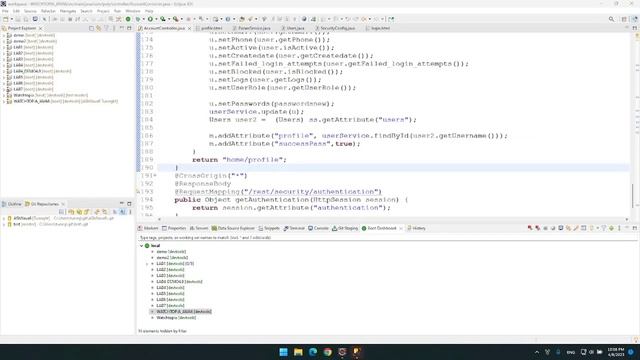Open the Git Staging tab

coord(345,228)
